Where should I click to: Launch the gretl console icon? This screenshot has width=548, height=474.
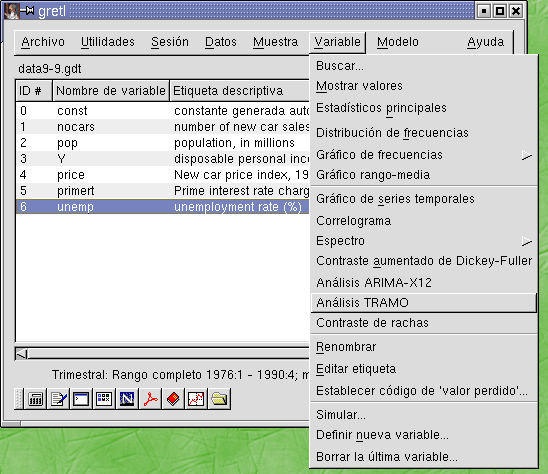tap(81, 398)
